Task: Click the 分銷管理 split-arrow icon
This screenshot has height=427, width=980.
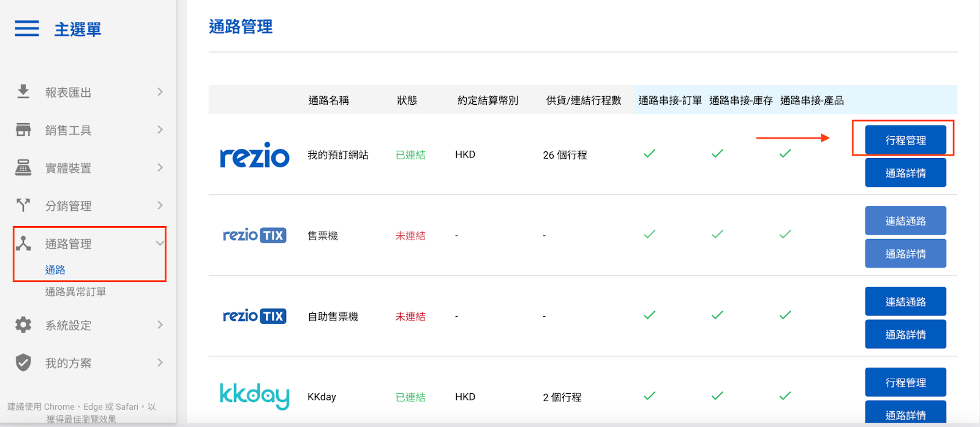Action: point(23,205)
